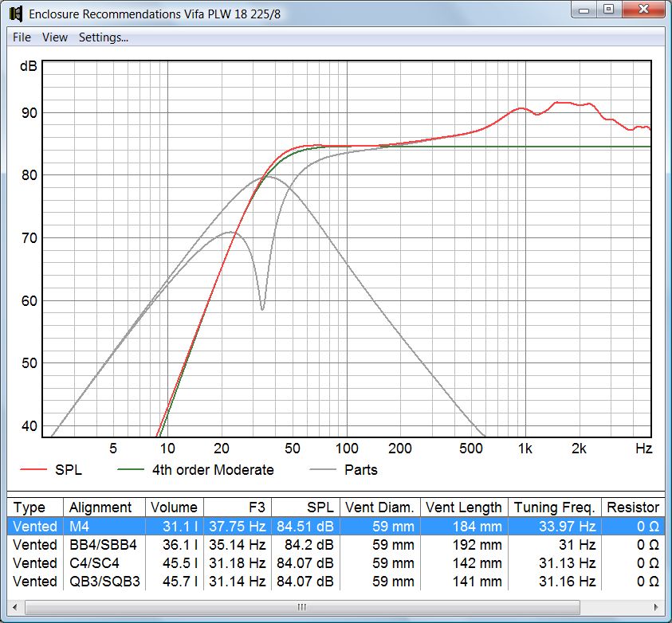The image size is (672, 623).
Task: Click the Type column header
Action: coord(31,507)
